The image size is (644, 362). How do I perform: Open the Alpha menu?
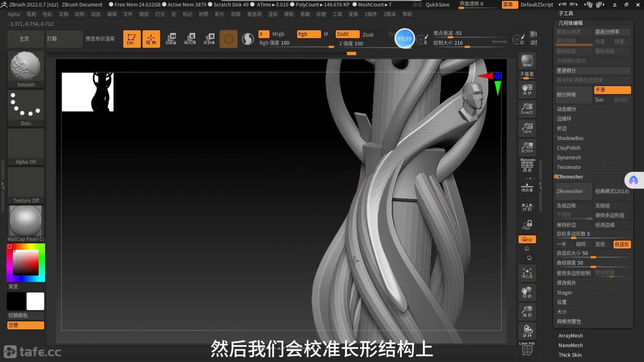(x=14, y=14)
